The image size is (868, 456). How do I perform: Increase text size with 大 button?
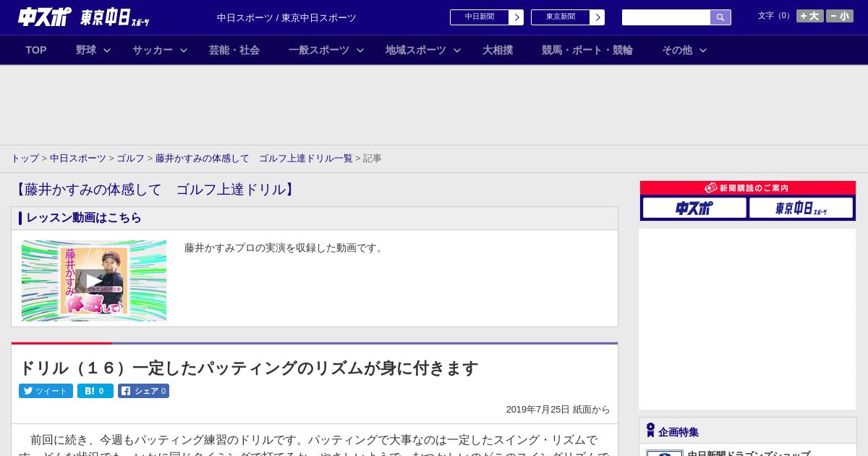pyautogui.click(x=809, y=16)
